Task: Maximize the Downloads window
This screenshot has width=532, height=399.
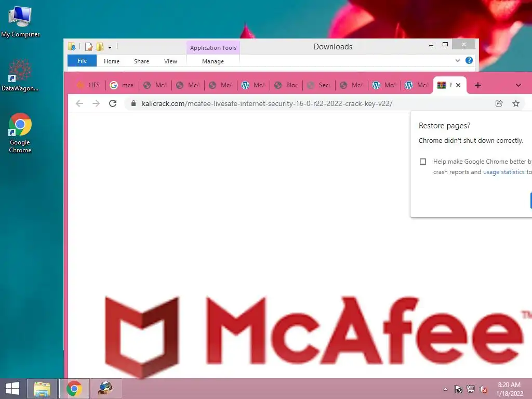Action: (445, 45)
